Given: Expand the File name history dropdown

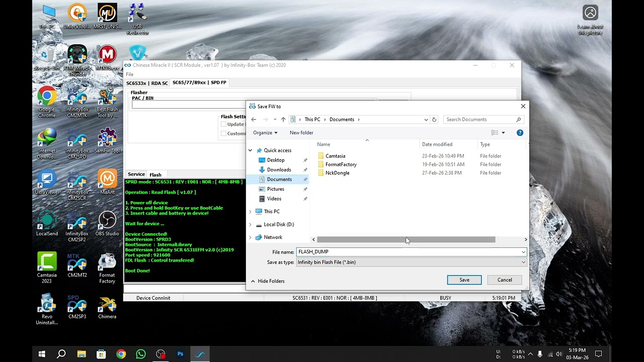Looking at the screenshot, I should point(523,252).
